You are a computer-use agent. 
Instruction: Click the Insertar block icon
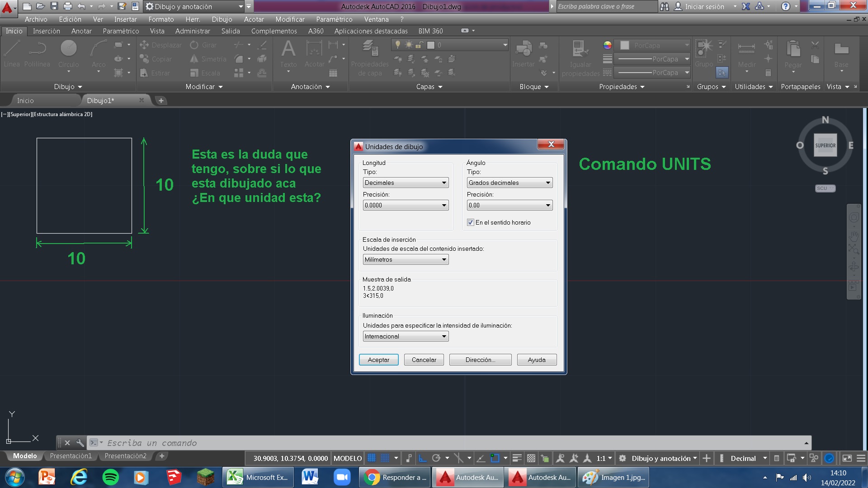524,49
